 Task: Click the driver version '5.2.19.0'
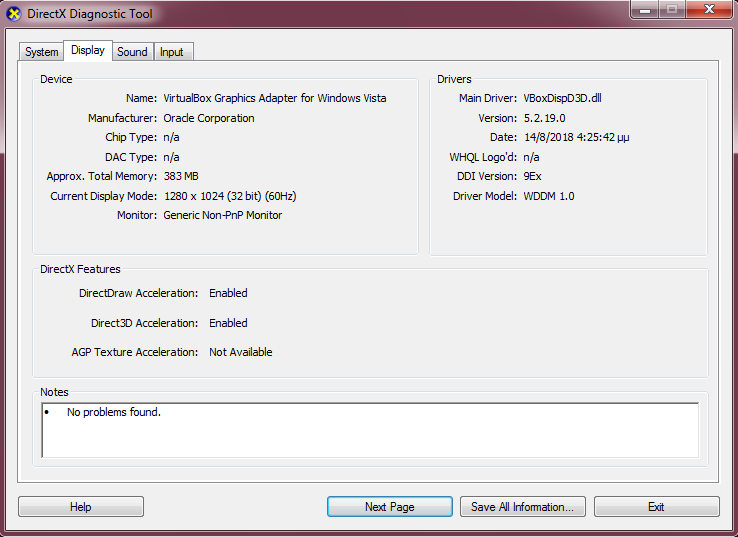pos(545,118)
